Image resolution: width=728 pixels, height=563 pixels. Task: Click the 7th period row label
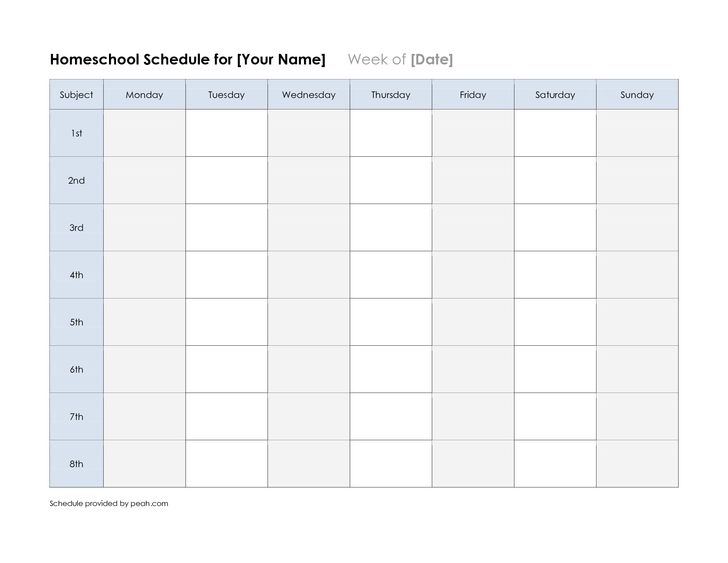coord(76,416)
